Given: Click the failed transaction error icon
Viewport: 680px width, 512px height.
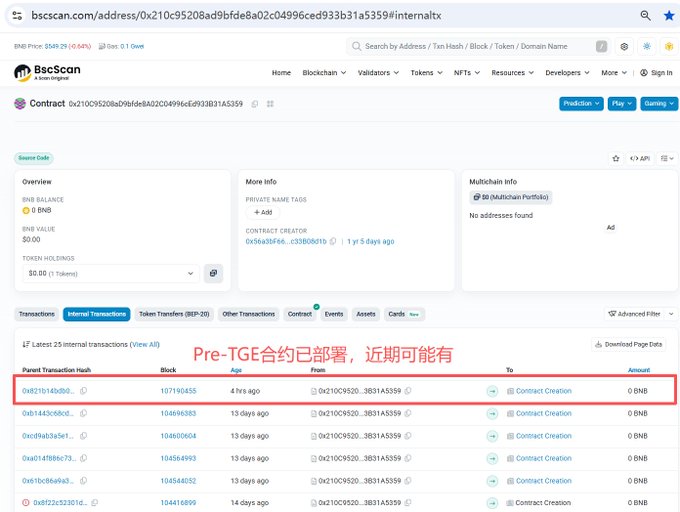Looking at the screenshot, I should coord(26,503).
